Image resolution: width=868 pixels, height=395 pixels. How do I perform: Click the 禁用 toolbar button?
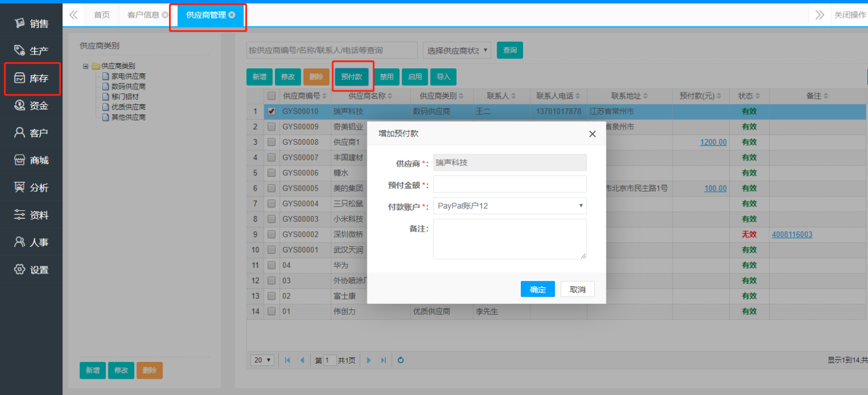click(387, 77)
